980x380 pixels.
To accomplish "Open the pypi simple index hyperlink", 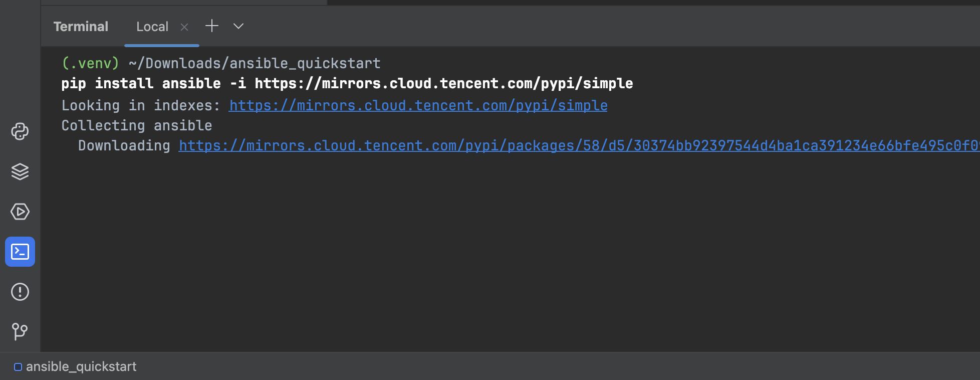I will click(418, 105).
